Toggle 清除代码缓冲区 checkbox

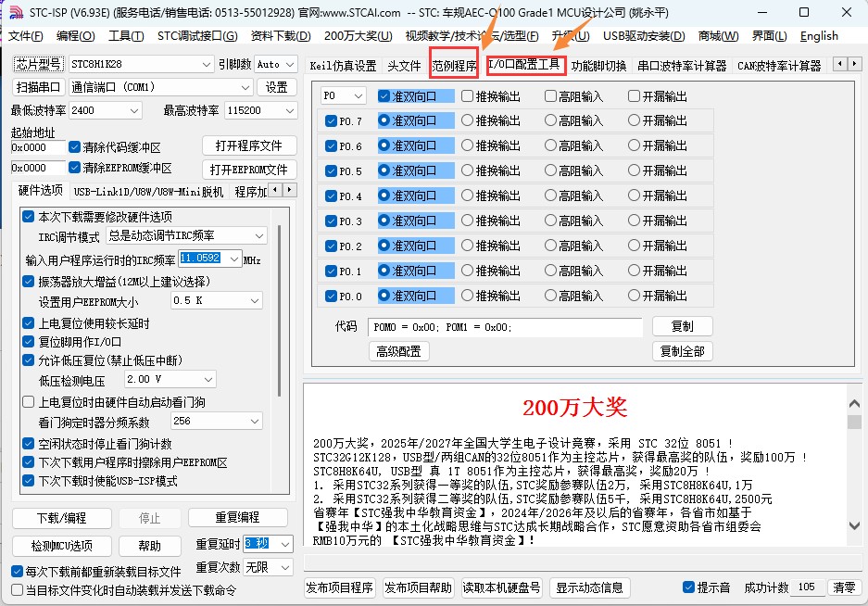75,147
